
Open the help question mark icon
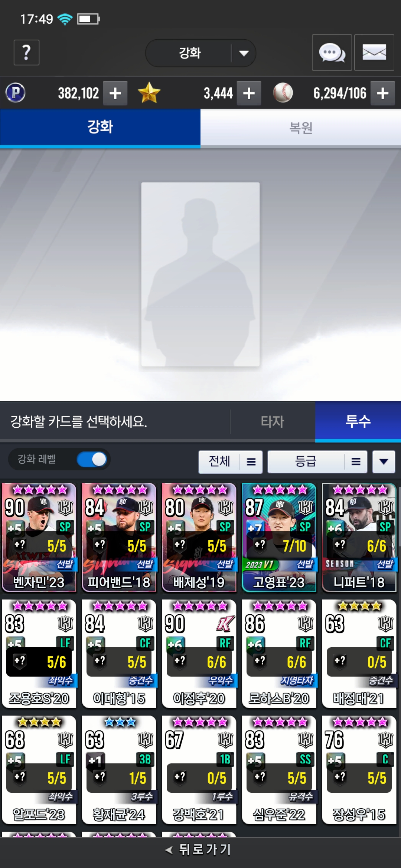pos(26,53)
